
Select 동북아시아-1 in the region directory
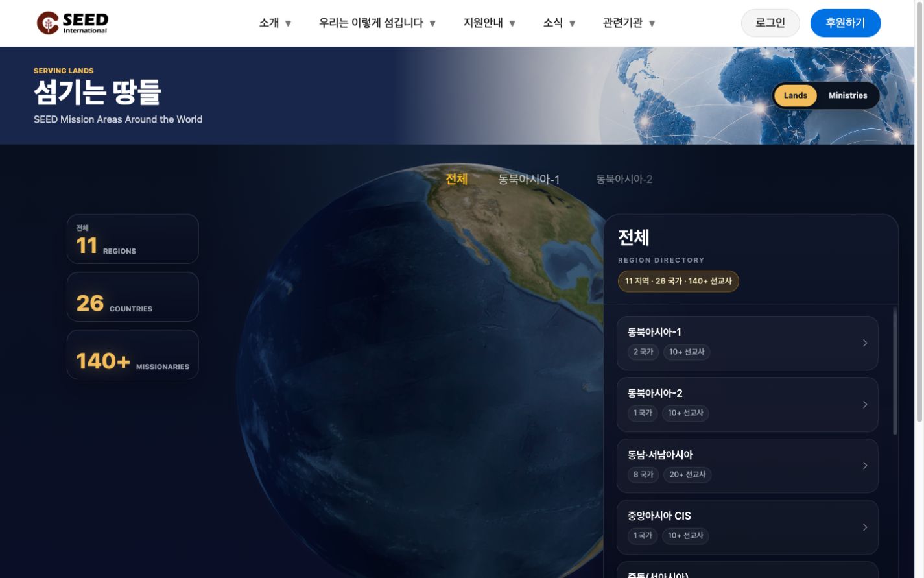tap(747, 343)
